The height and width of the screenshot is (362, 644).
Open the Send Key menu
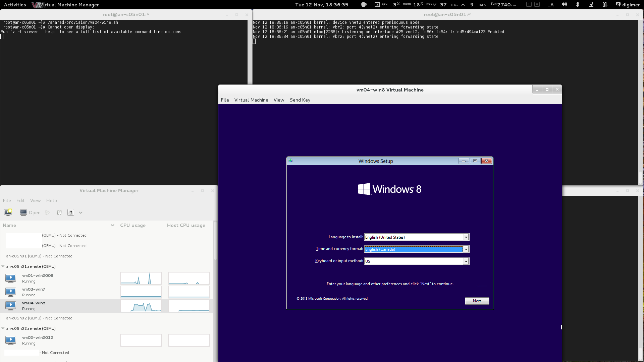[300, 100]
